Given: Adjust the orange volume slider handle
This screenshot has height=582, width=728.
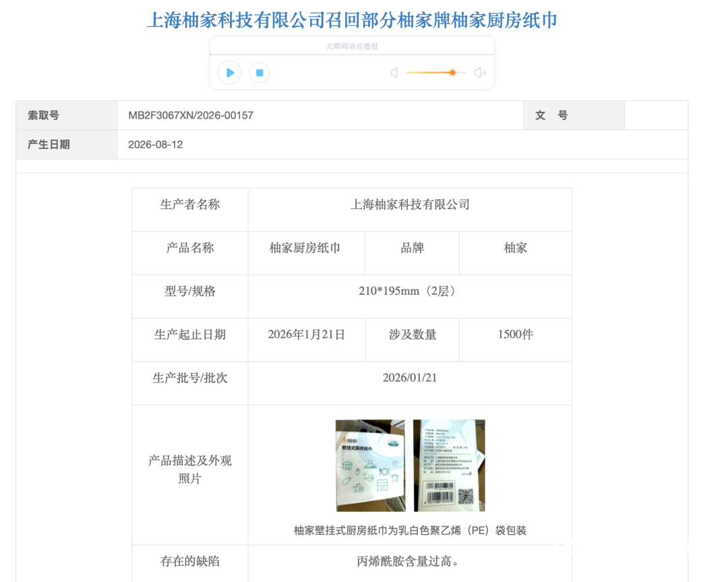Looking at the screenshot, I should tap(452, 72).
